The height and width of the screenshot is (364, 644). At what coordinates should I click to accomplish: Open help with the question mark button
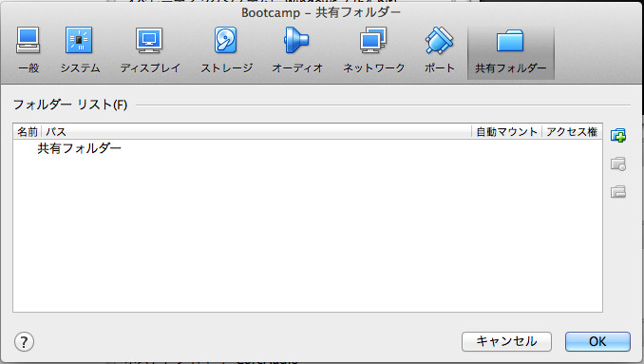(24, 341)
